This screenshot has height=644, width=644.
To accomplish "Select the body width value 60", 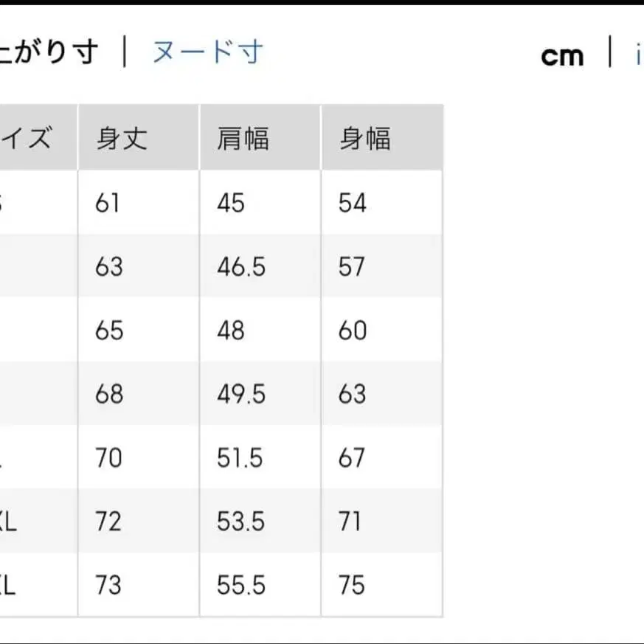I will [x=352, y=330].
